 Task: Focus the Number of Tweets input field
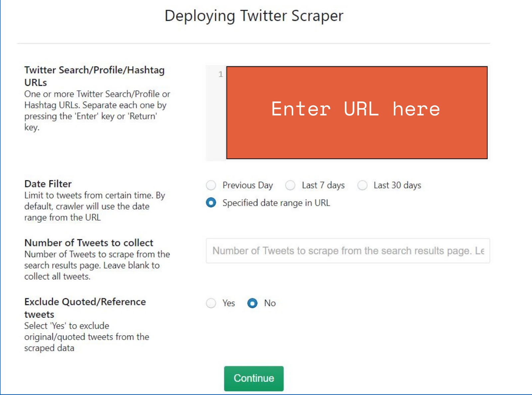[348, 251]
